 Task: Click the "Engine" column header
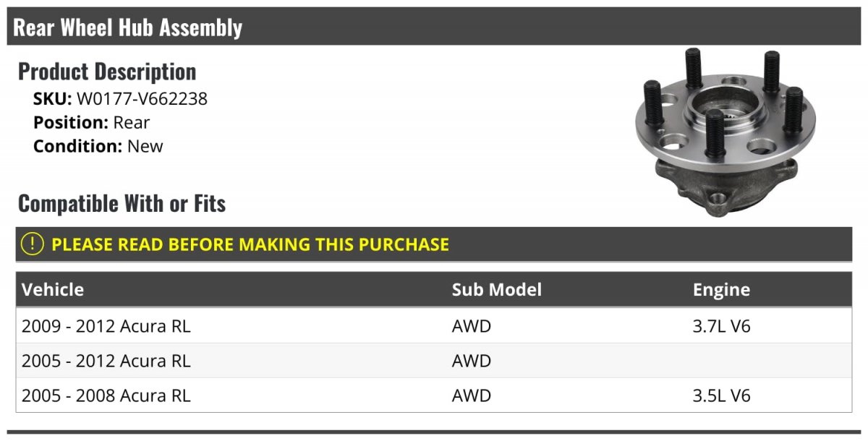(x=721, y=290)
